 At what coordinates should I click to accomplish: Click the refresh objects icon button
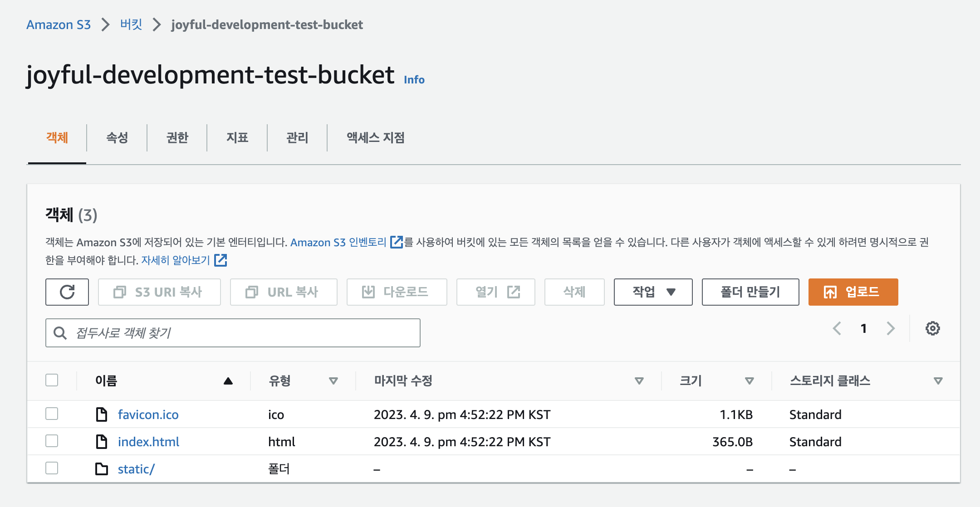coord(67,292)
